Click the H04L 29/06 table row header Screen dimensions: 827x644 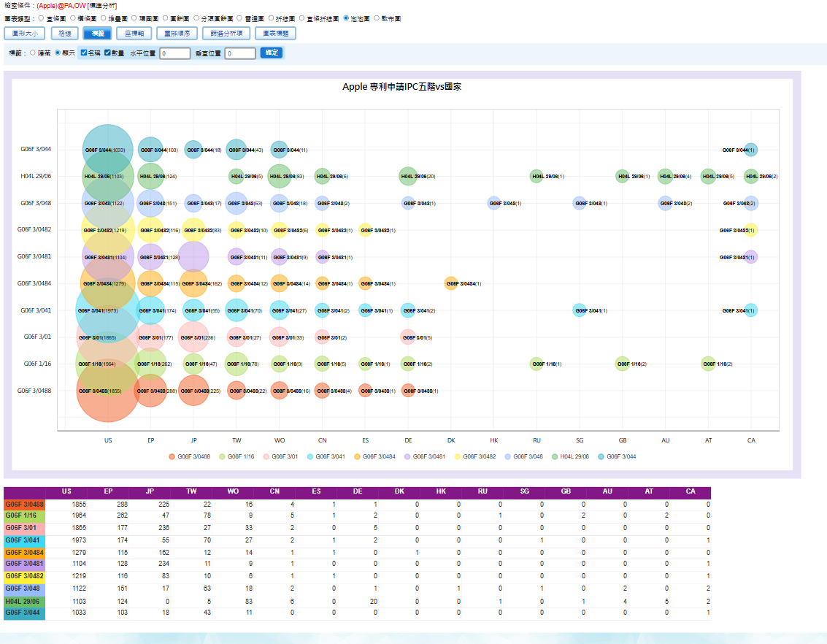[x=24, y=601]
